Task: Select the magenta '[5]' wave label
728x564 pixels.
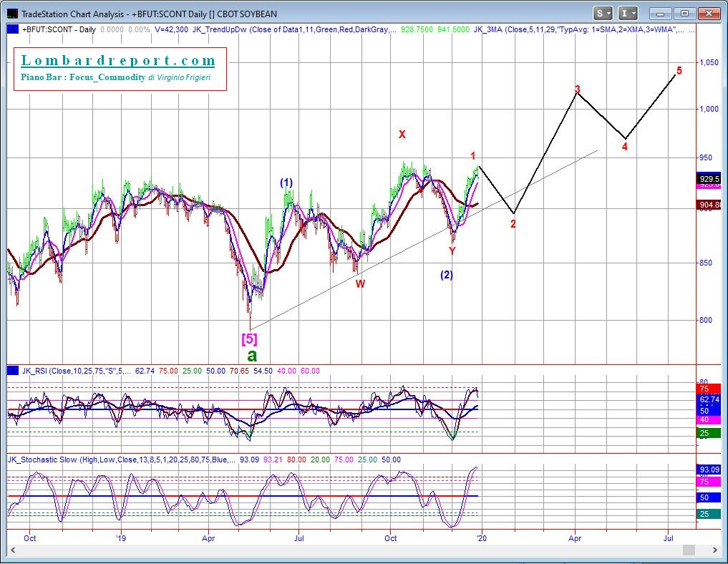Action: [249, 339]
